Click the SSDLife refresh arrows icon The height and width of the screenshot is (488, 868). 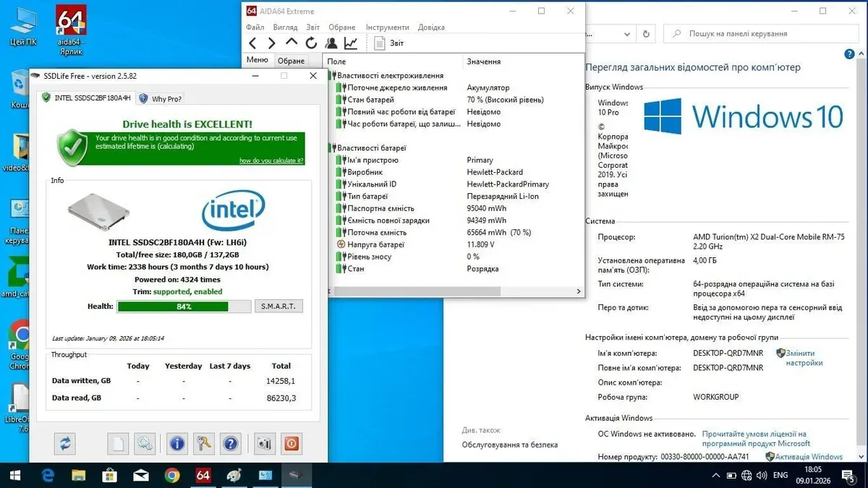[x=65, y=442]
